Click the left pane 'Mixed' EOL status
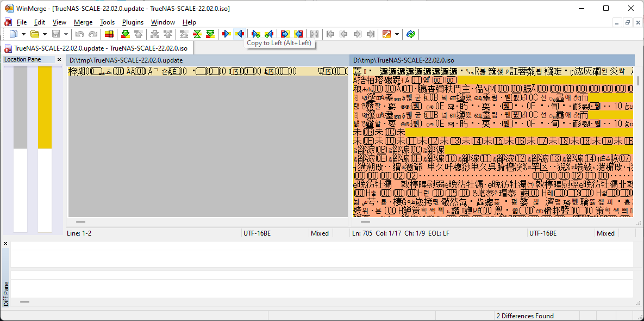 click(x=320, y=233)
